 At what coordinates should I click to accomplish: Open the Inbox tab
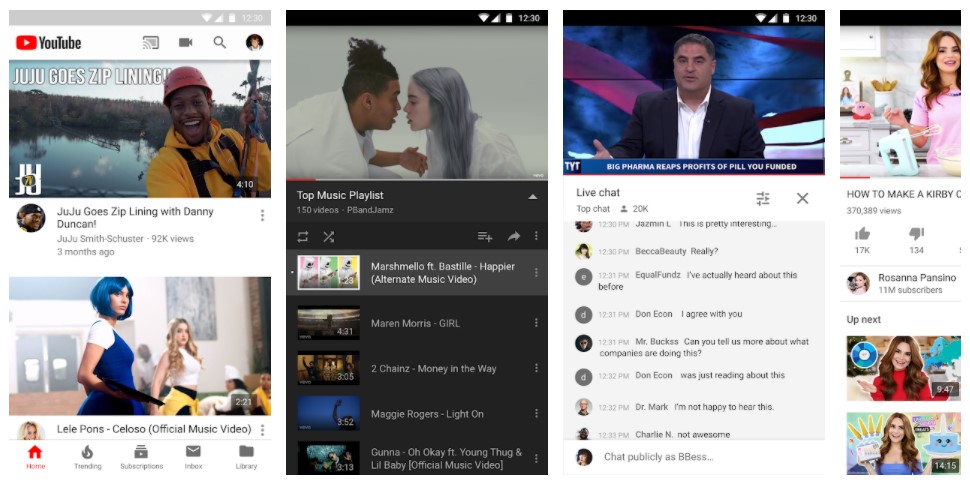[x=194, y=458]
